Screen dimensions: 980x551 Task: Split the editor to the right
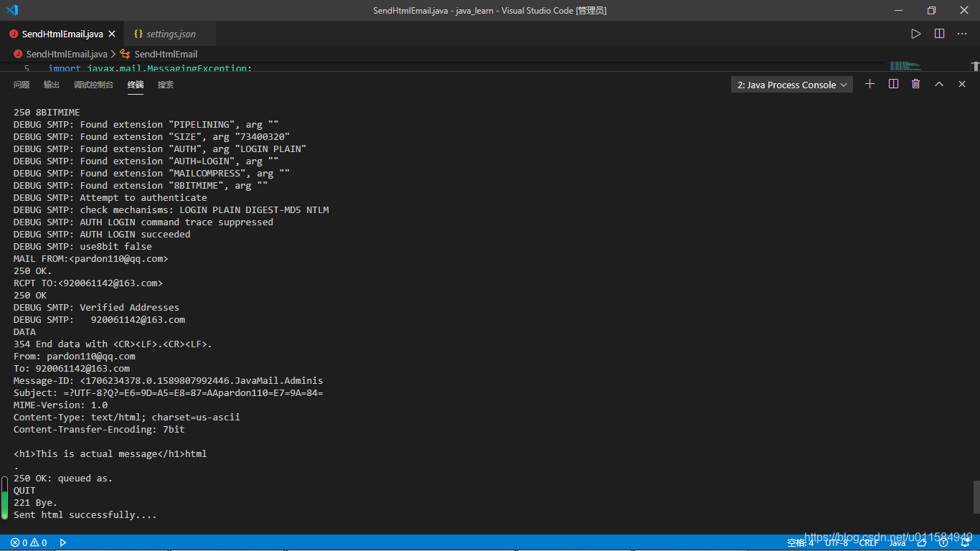tap(940, 34)
